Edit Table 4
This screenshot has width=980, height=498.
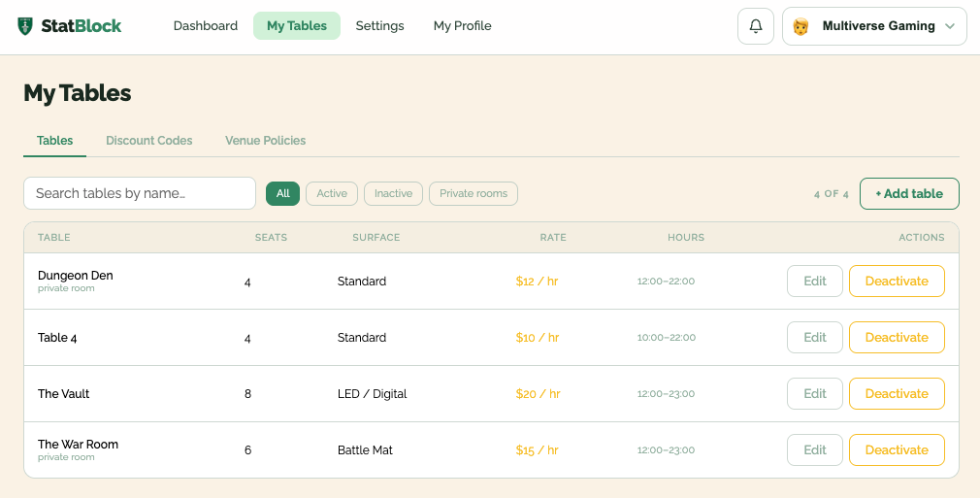click(815, 337)
